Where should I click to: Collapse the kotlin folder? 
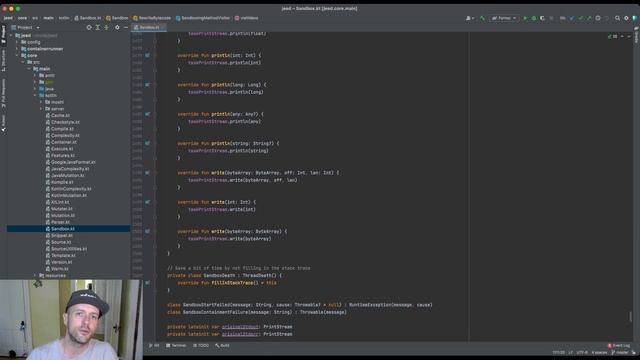click(x=35, y=95)
